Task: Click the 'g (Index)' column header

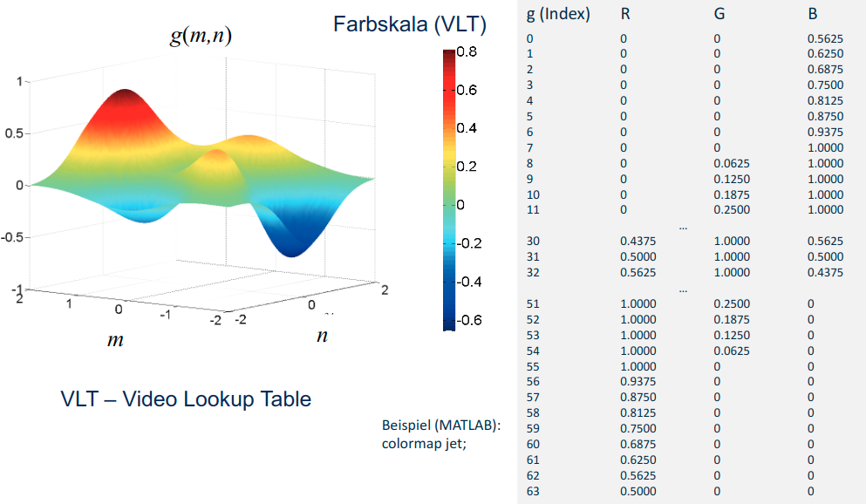Action: point(558,14)
